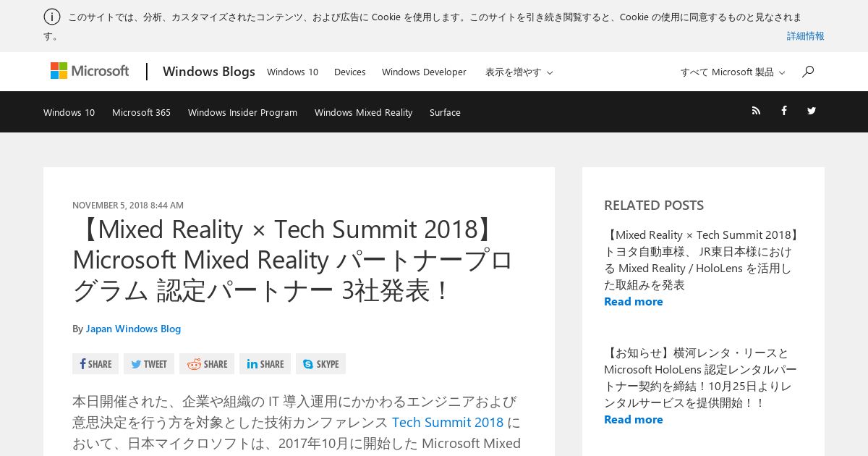Click the RELATED POSTS heading
Viewport: 868px width, 456px height.
(x=654, y=205)
